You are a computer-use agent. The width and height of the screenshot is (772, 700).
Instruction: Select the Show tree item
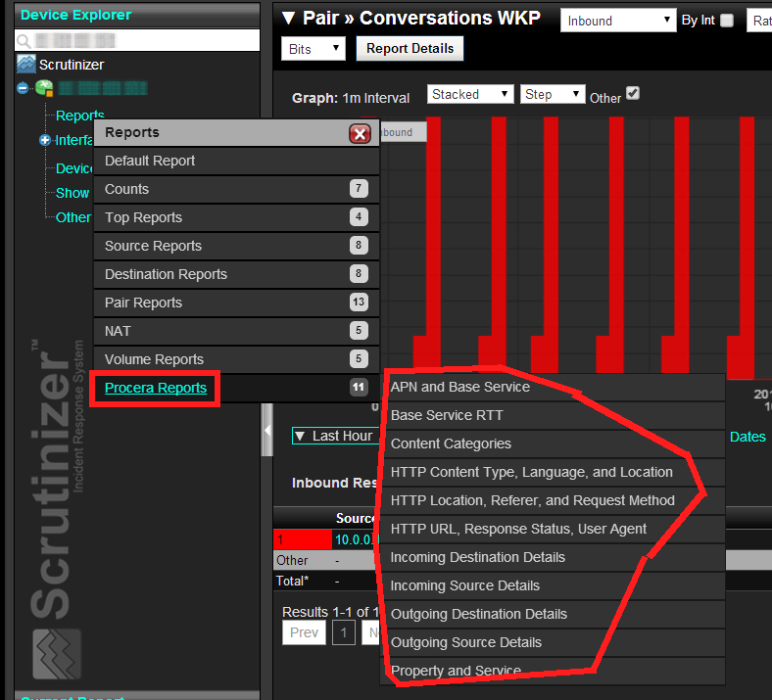(72, 193)
